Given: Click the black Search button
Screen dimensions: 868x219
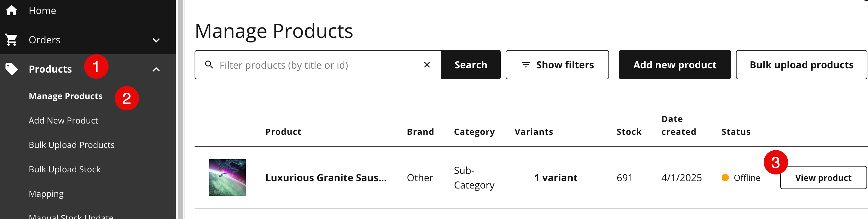Looking at the screenshot, I should (471, 65).
